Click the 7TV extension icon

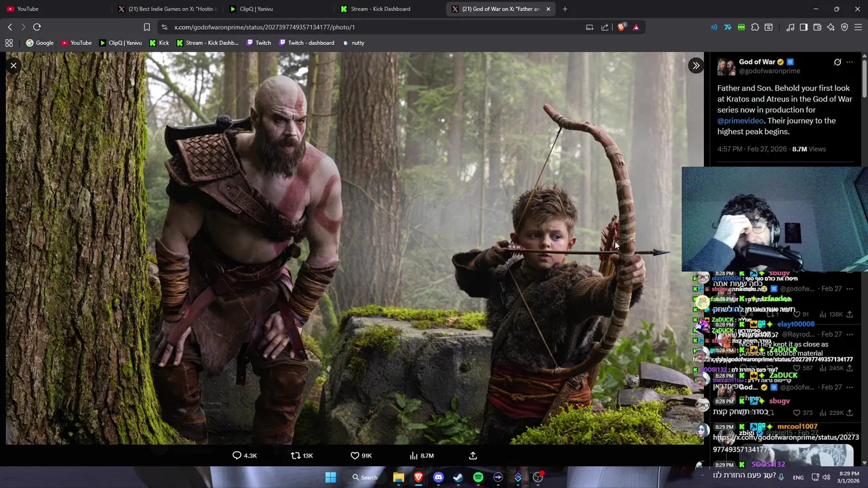[728, 27]
